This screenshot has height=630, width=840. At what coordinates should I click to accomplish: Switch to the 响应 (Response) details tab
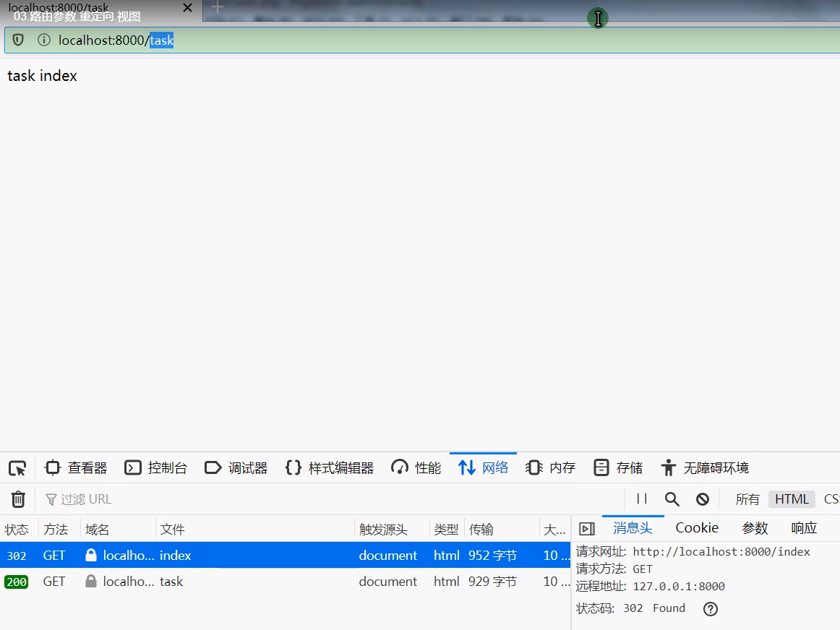804,528
